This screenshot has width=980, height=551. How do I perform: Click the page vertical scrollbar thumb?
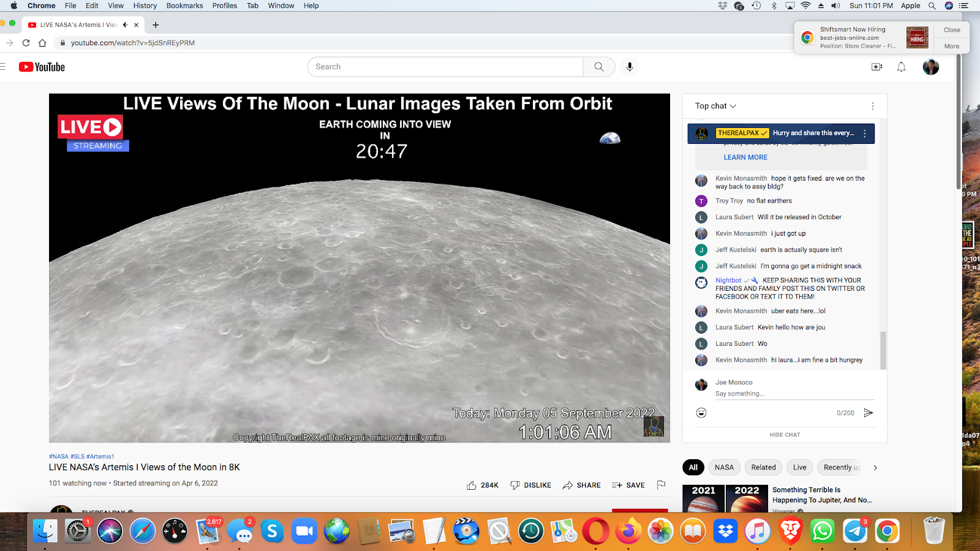[959, 122]
